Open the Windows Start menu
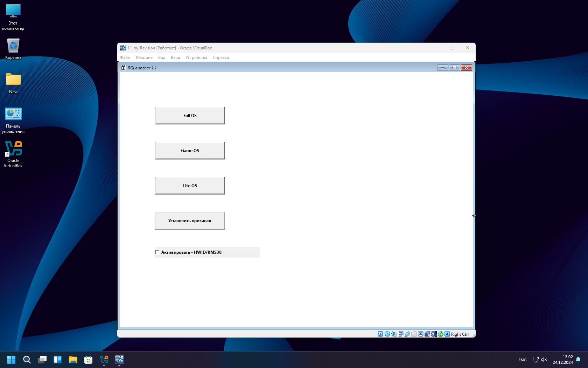 pos(11,360)
